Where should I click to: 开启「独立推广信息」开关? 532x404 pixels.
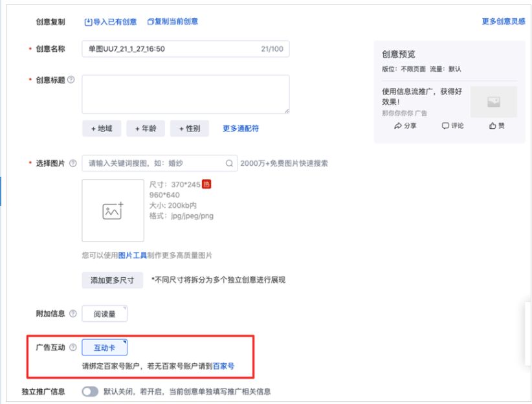(89, 392)
